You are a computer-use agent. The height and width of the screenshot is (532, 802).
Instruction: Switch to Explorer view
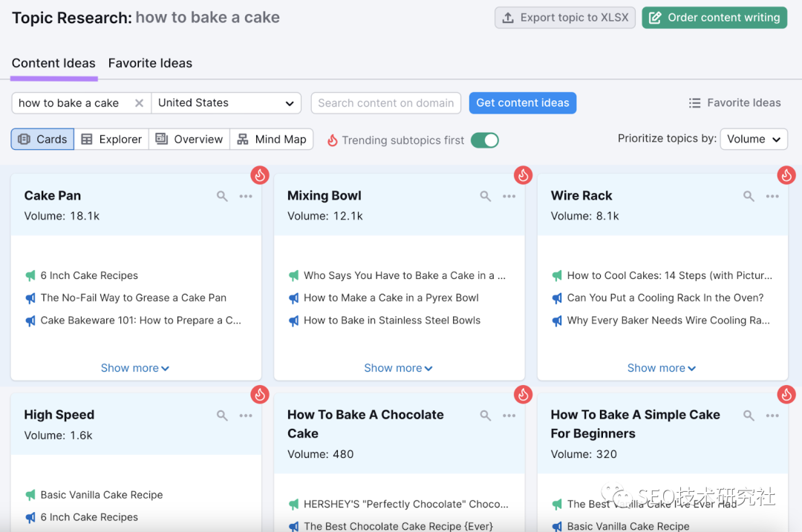coord(111,139)
